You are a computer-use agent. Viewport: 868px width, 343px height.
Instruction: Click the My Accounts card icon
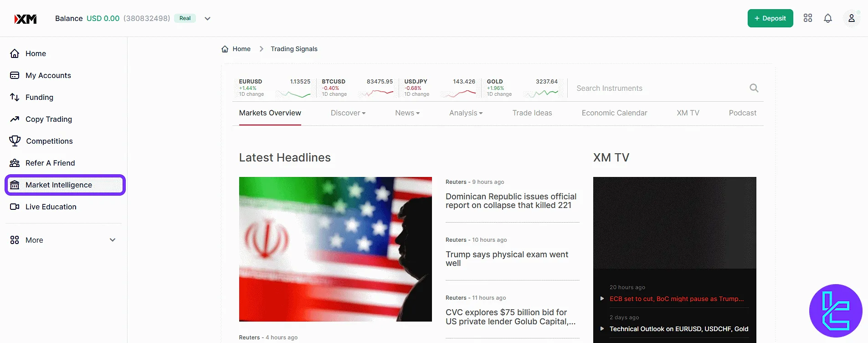coord(15,75)
